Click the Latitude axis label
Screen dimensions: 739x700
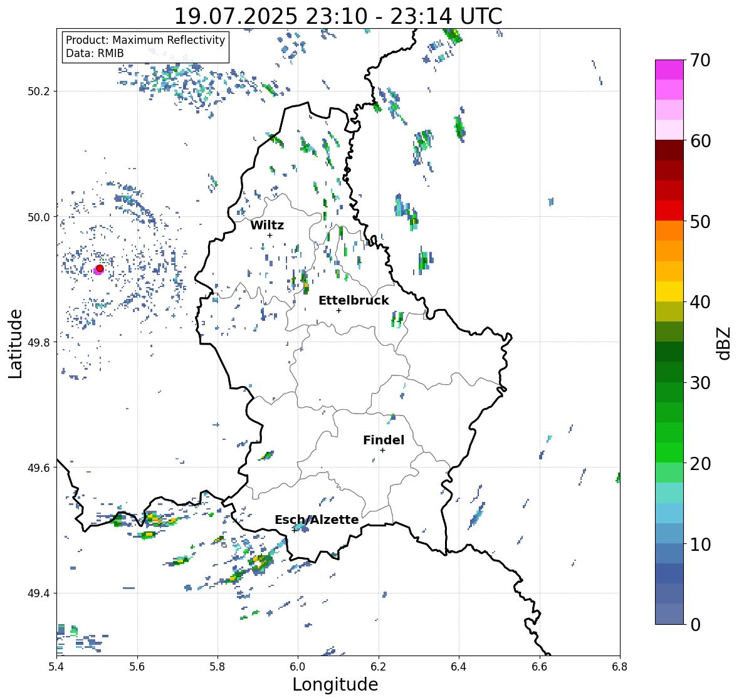(x=15, y=343)
